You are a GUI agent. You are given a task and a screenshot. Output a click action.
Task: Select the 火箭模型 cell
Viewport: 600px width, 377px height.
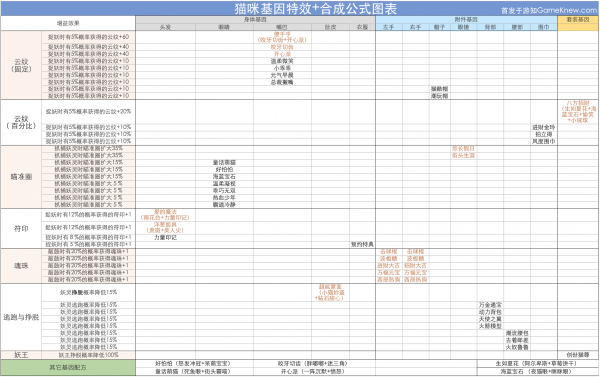click(490, 326)
